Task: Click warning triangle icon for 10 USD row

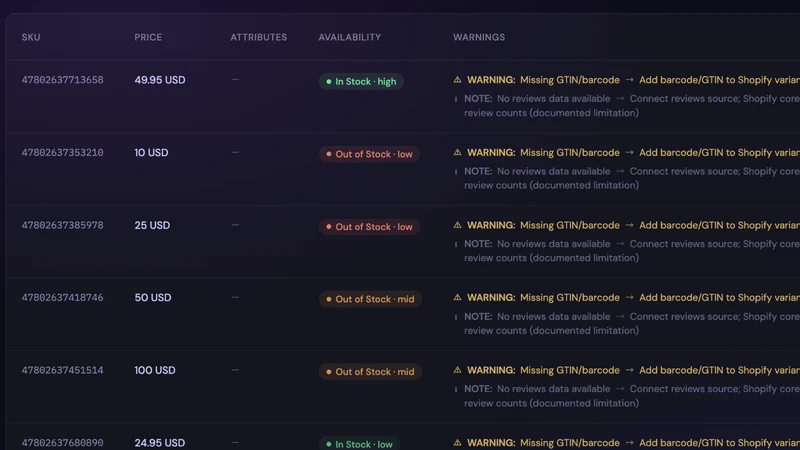Action: pyautogui.click(x=457, y=152)
